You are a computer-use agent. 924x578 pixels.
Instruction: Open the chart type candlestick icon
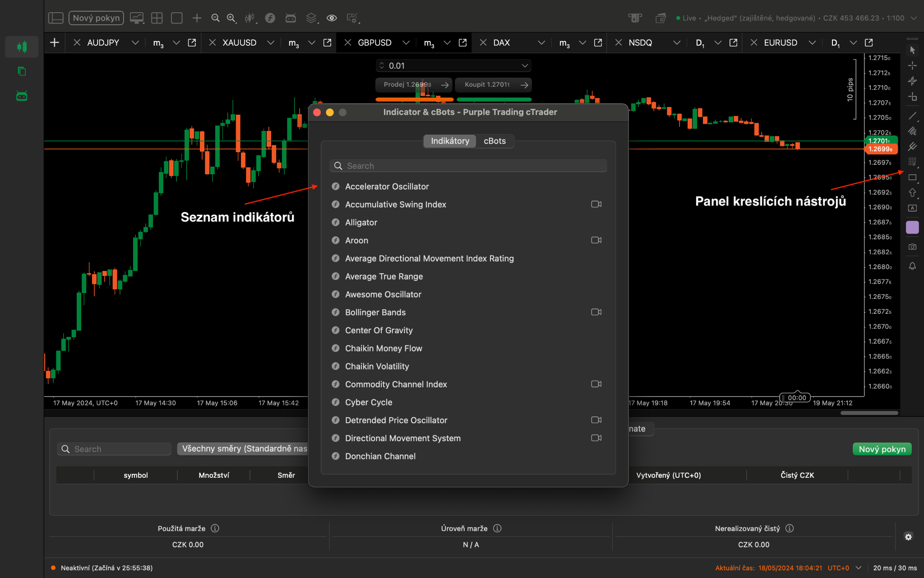coord(249,18)
